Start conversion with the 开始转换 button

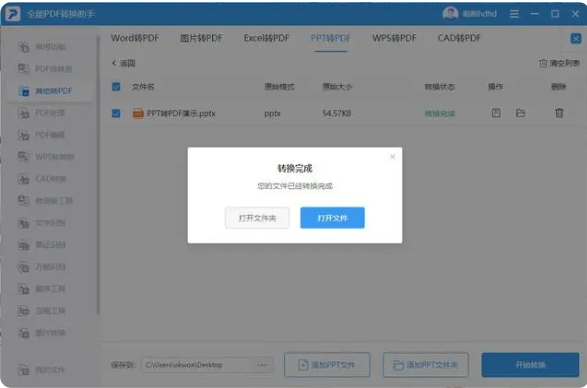pyautogui.click(x=530, y=365)
